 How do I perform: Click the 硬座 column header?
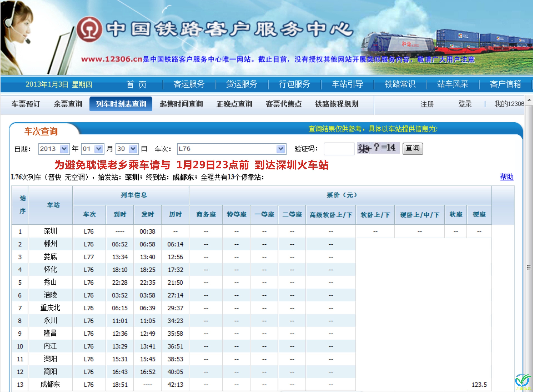point(479,215)
